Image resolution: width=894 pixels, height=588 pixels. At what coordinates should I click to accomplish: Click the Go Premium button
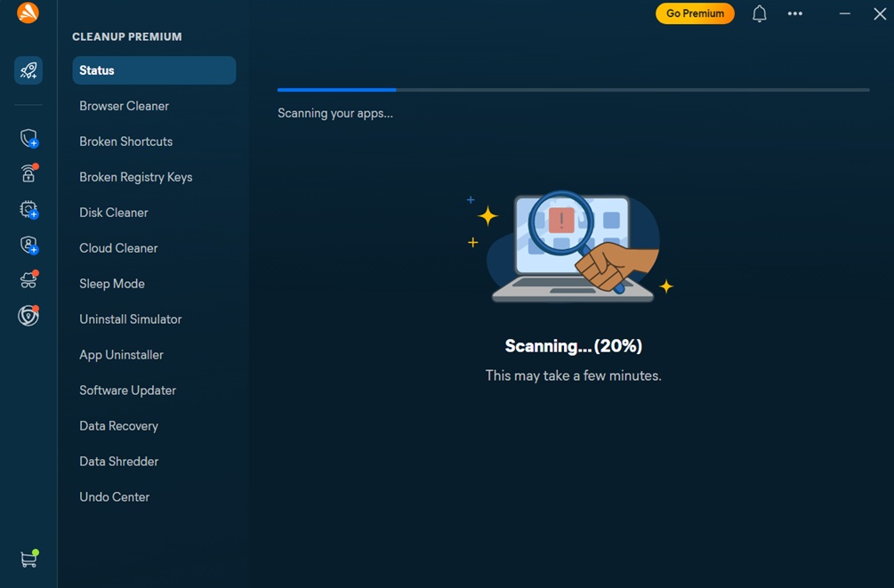(x=695, y=13)
